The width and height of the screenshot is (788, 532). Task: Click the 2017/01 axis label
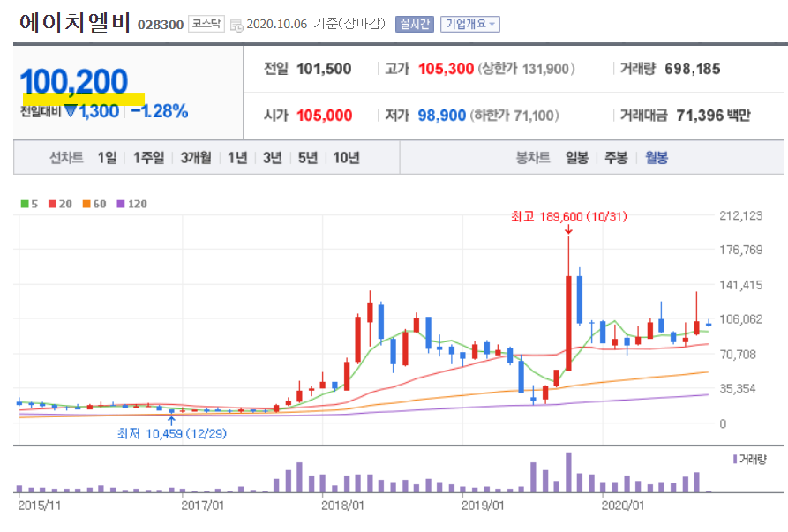203,506
